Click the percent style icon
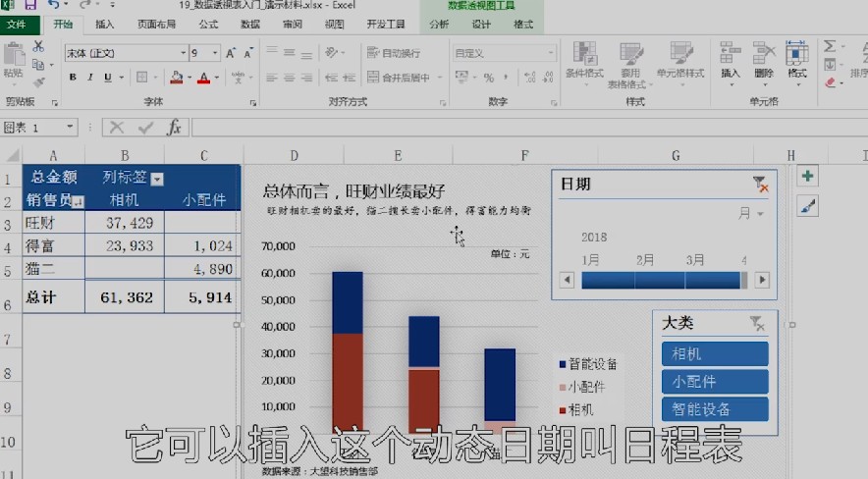Image resolution: width=868 pixels, height=479 pixels. pos(488,78)
